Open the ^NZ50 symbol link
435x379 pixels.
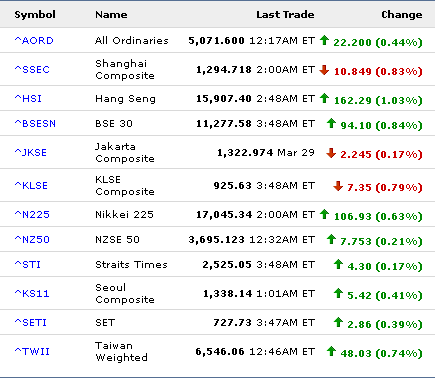pyautogui.click(x=32, y=240)
